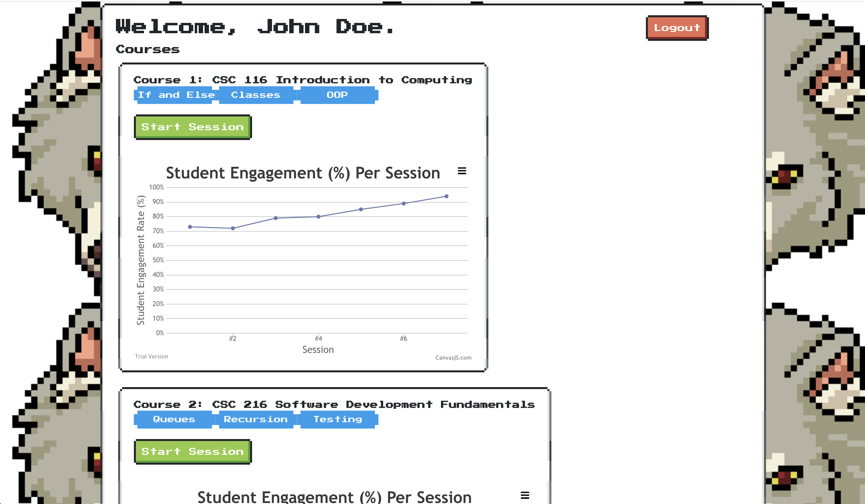Screen dimensions: 865x504
Task: Click the session #4 data point
Action: point(318,217)
